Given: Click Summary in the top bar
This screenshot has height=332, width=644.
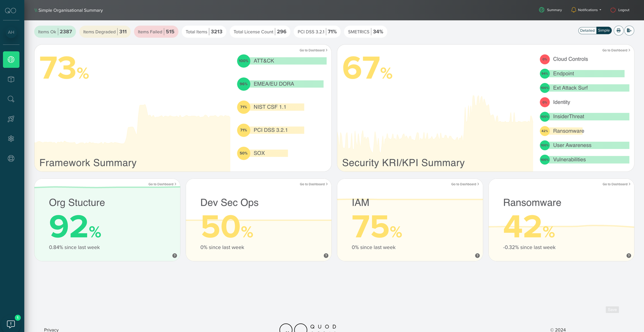Looking at the screenshot, I should 550,10.
